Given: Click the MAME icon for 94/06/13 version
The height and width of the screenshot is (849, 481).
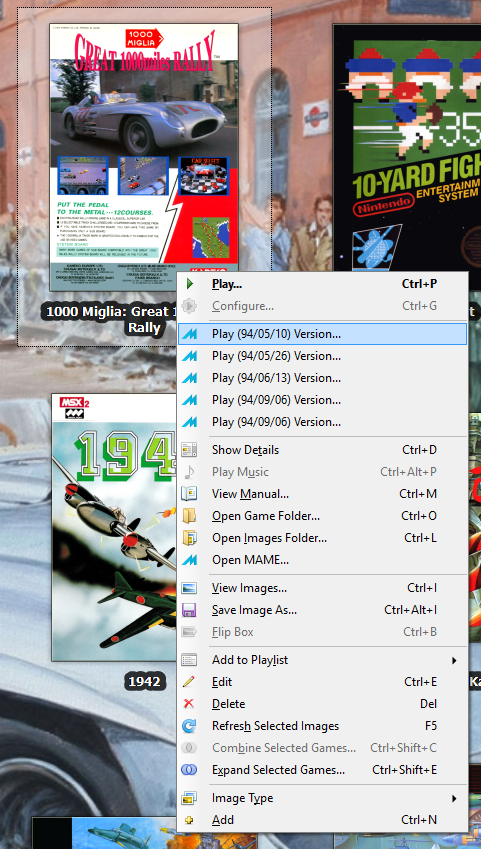Looking at the screenshot, I should click(189, 378).
